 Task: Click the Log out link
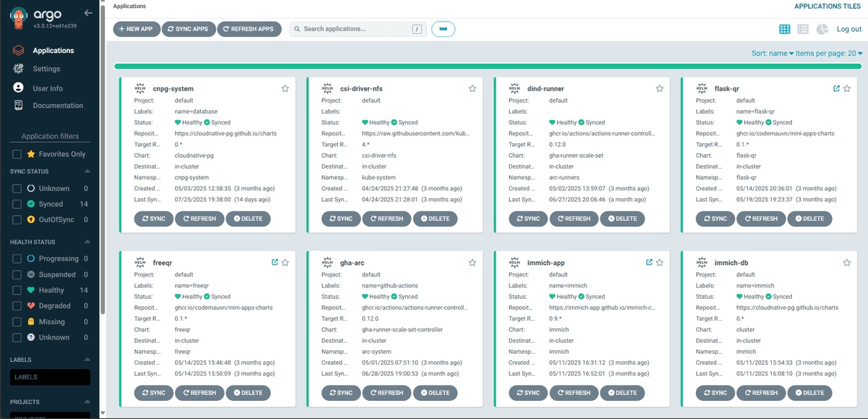coord(848,29)
